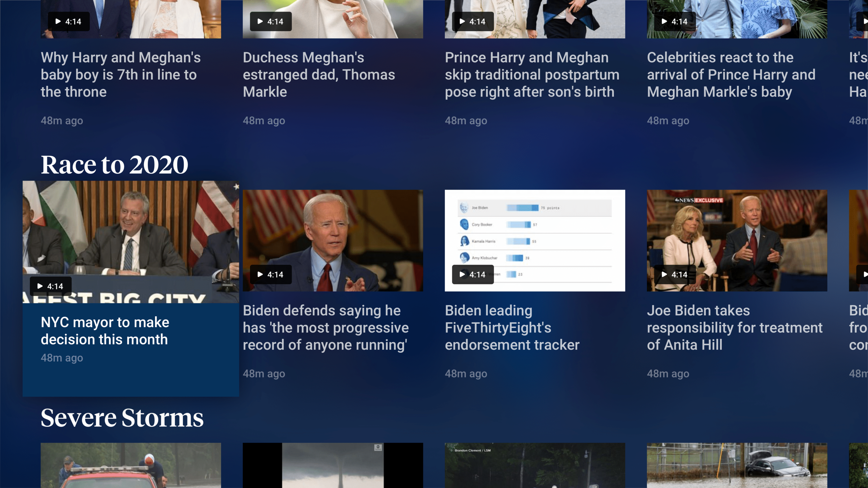
Task: Play badge on Duchess Meghan's dad video
Action: [x=270, y=22]
